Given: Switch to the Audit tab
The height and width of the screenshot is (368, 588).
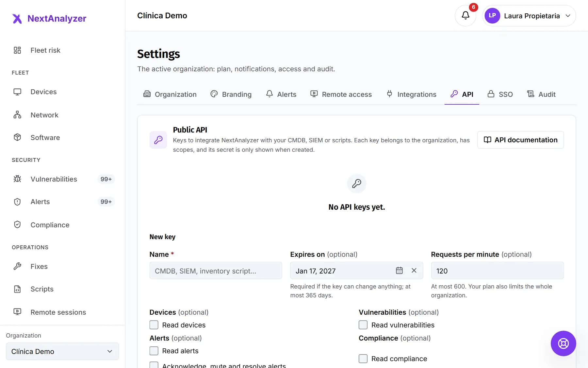Looking at the screenshot, I should [x=541, y=95].
